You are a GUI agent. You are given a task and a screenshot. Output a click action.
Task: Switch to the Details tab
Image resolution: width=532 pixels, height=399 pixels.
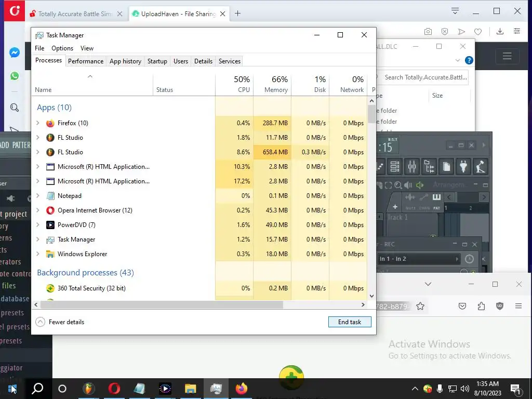coord(203,61)
